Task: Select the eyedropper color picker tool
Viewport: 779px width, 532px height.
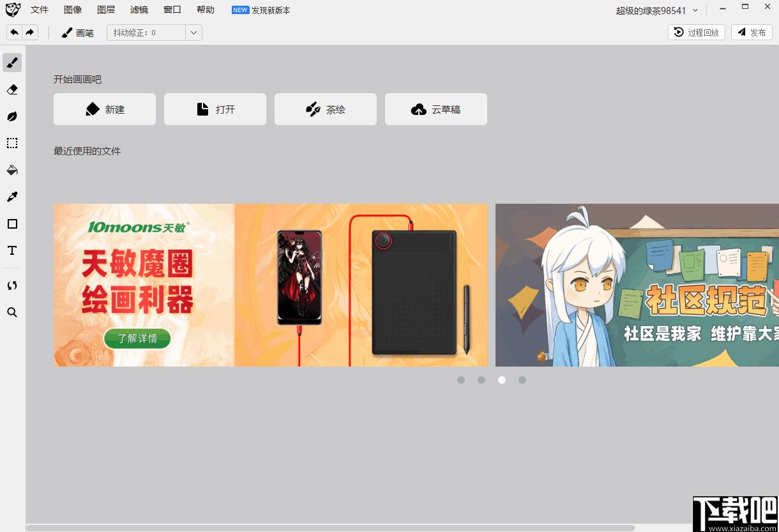Action: tap(12, 197)
